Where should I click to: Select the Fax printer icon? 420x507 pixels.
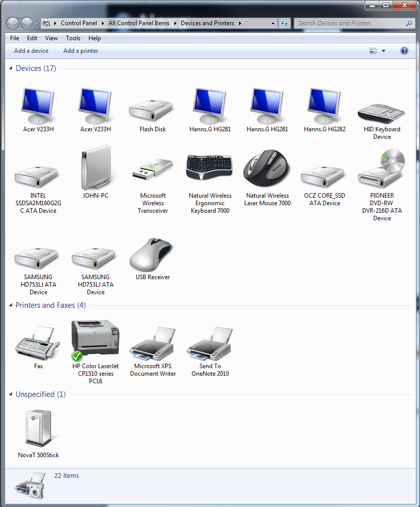[38, 343]
